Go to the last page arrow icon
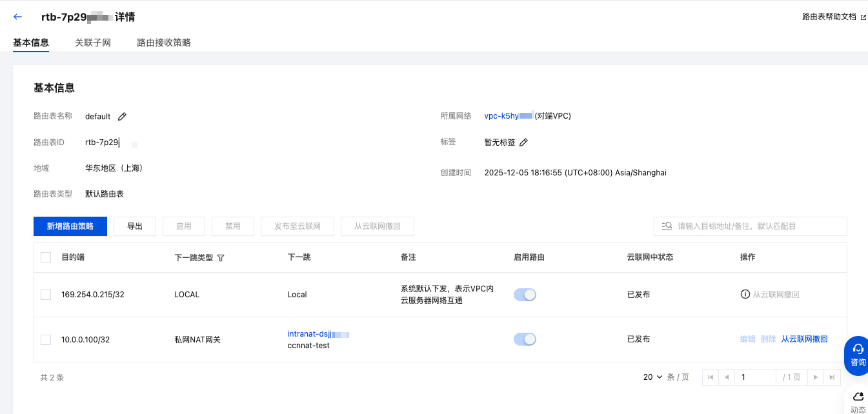The height and width of the screenshot is (414, 868). (833, 377)
